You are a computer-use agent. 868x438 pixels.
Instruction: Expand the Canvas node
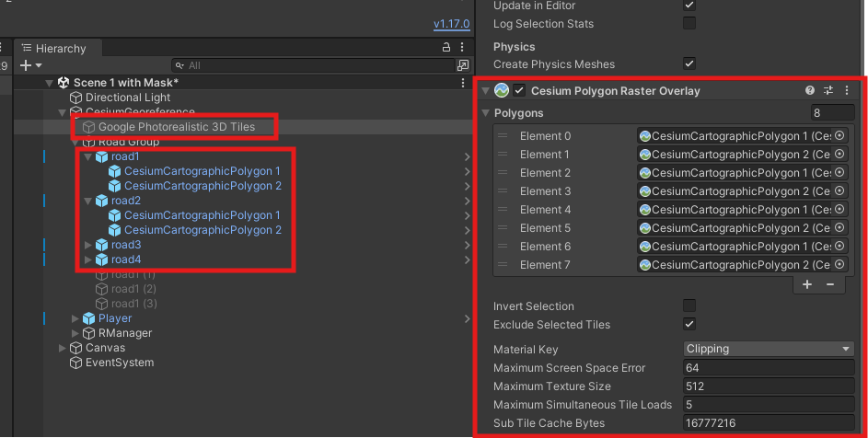(x=62, y=349)
